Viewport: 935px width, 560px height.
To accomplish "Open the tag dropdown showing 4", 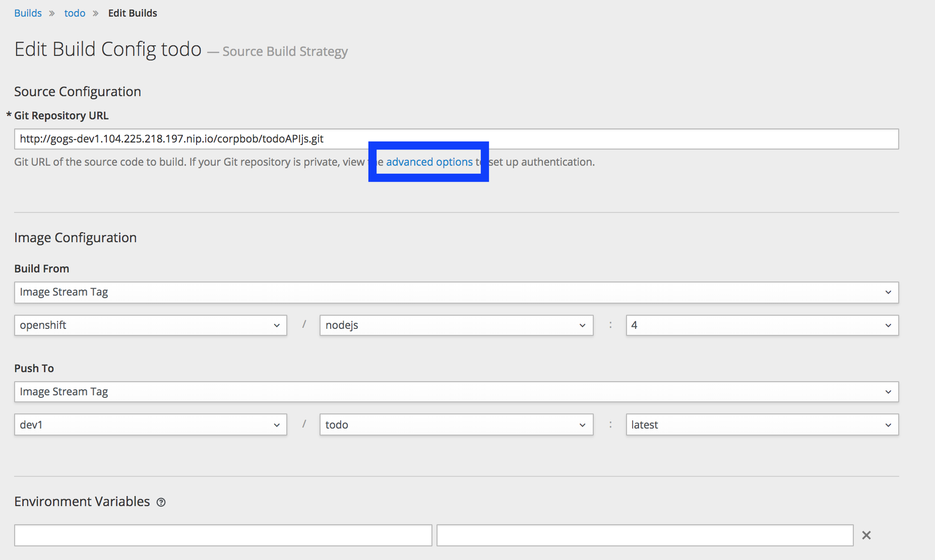I will click(x=762, y=325).
